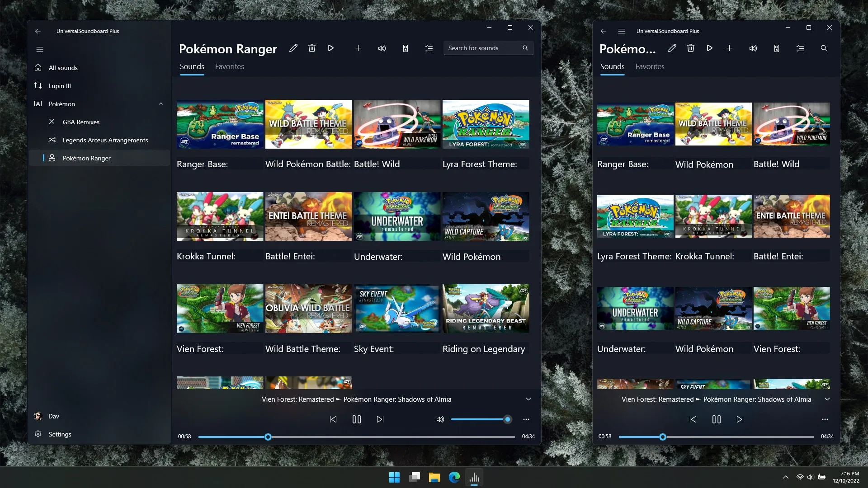
Task: Play Lyra Forest Theme thumbnail in left window
Action: pyautogui.click(x=486, y=124)
